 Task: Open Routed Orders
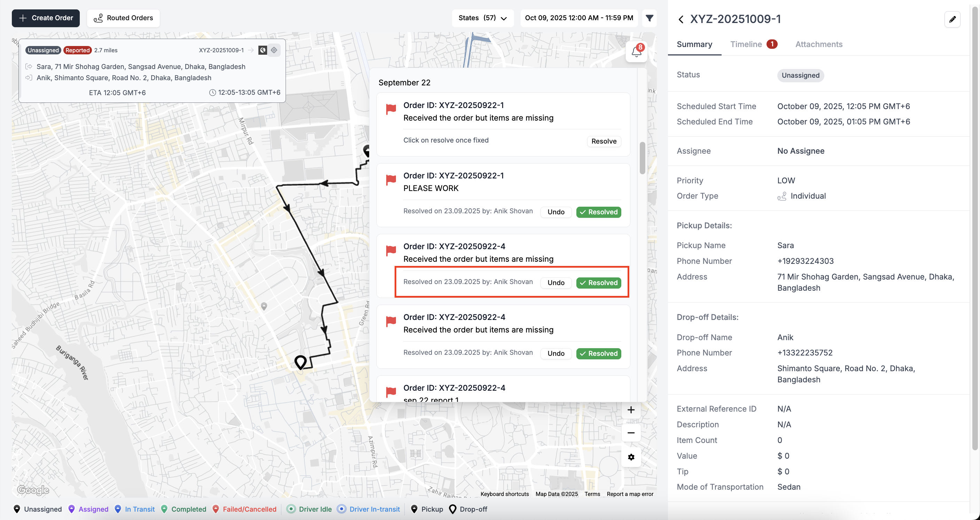point(123,18)
